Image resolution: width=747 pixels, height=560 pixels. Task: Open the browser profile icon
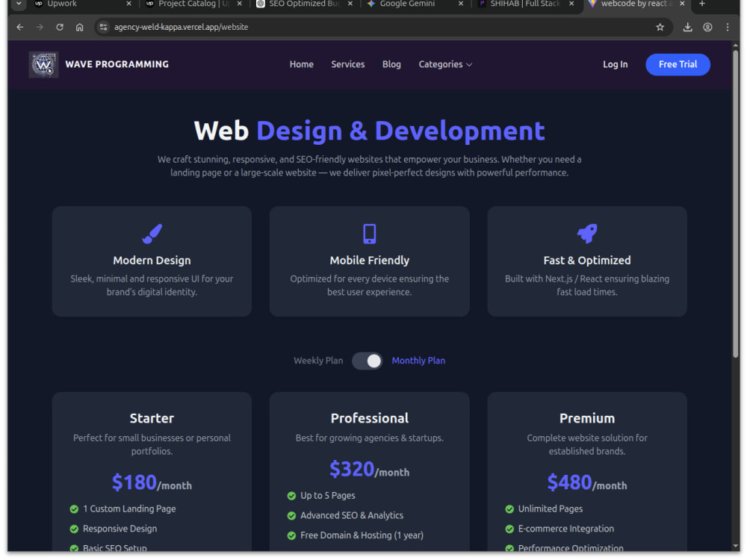(x=707, y=27)
